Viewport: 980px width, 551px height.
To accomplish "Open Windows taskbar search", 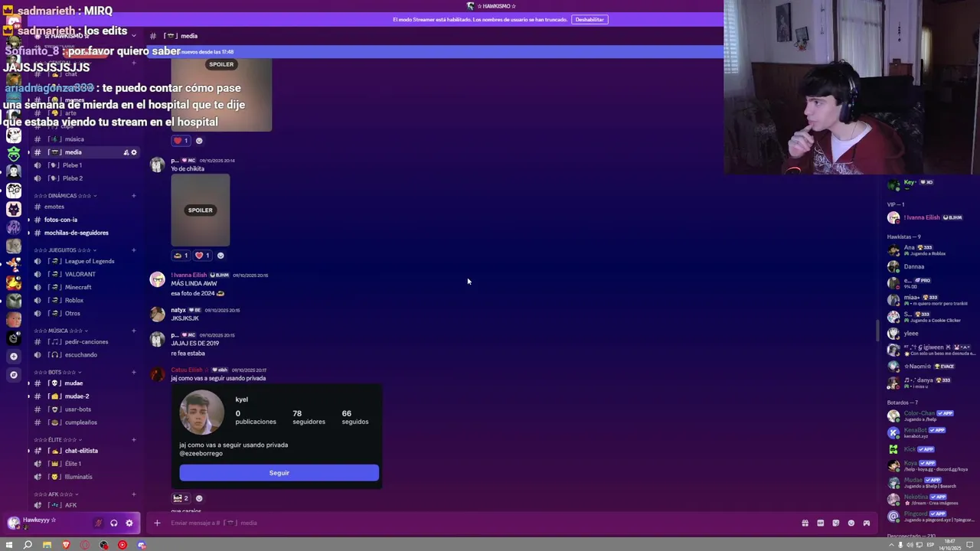I will [28, 545].
